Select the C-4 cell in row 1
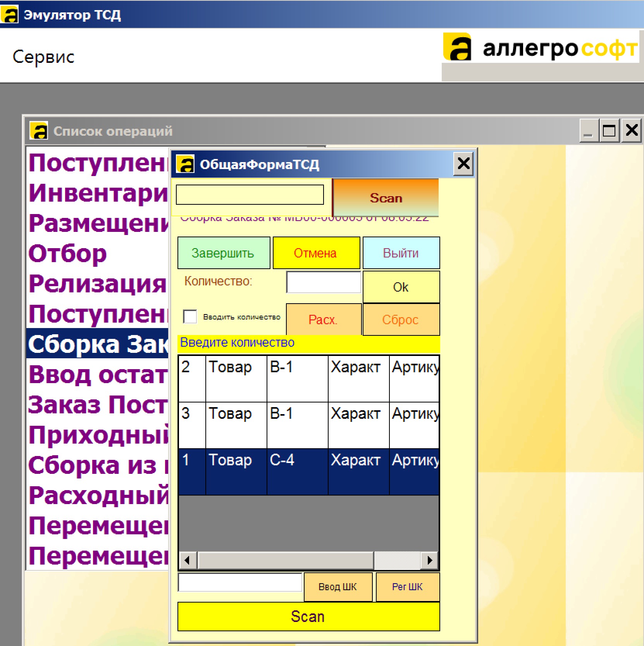This screenshot has width=644, height=646. click(x=297, y=472)
